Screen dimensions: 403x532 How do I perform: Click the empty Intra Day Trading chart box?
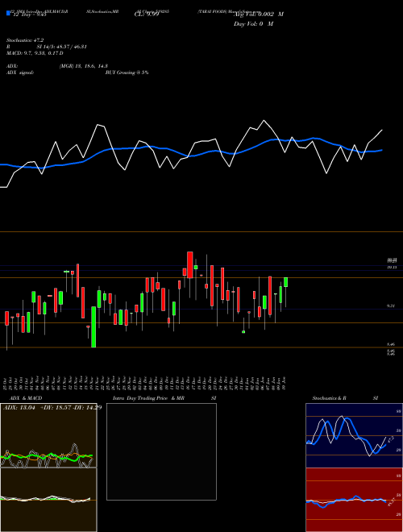(x=161, y=451)
